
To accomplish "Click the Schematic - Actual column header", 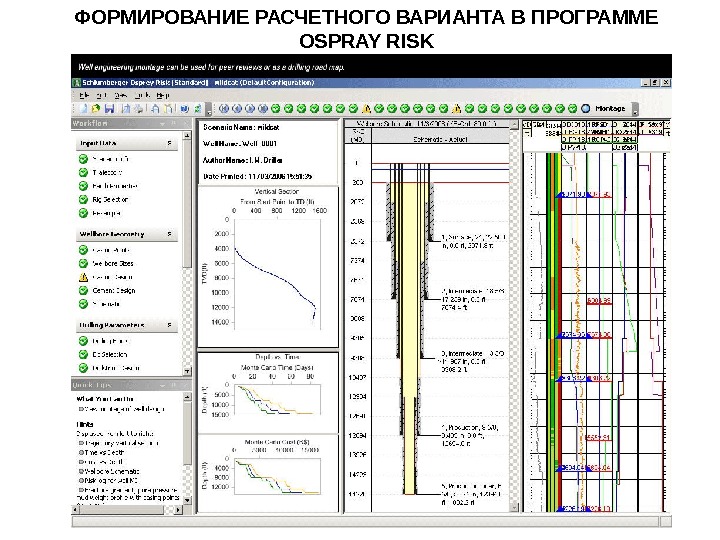I will click(x=440, y=139).
